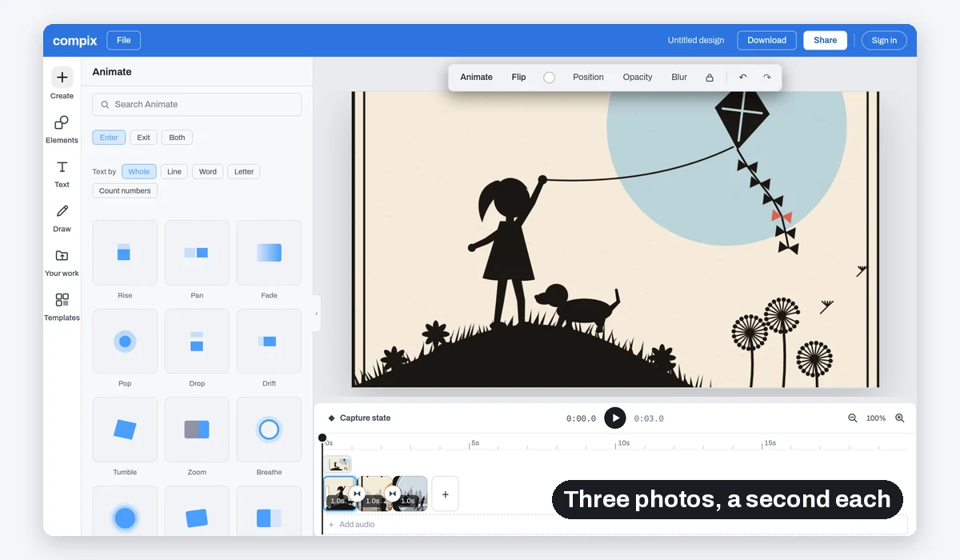
Task: Select the Enter animation filter
Action: (109, 138)
